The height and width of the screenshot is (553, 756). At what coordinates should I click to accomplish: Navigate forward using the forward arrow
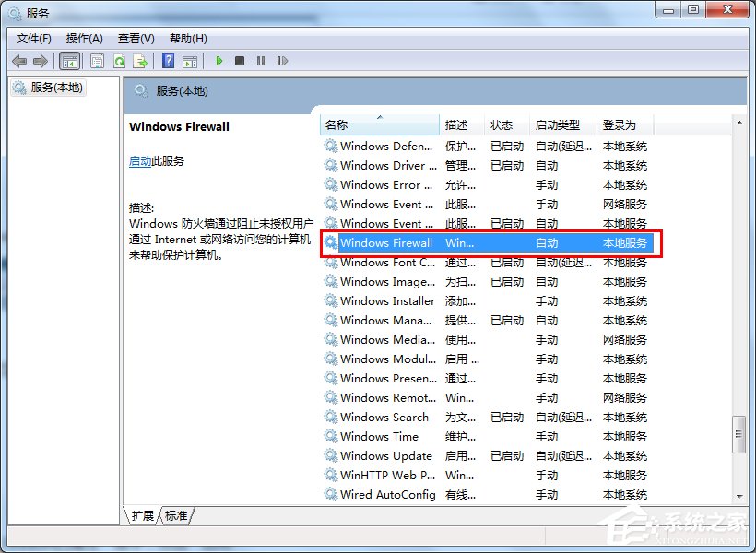(x=41, y=61)
